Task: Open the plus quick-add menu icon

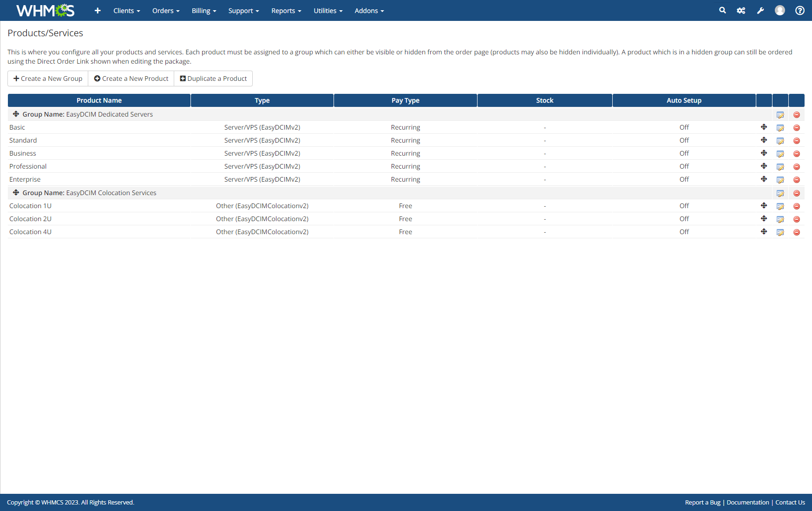Action: click(98, 11)
